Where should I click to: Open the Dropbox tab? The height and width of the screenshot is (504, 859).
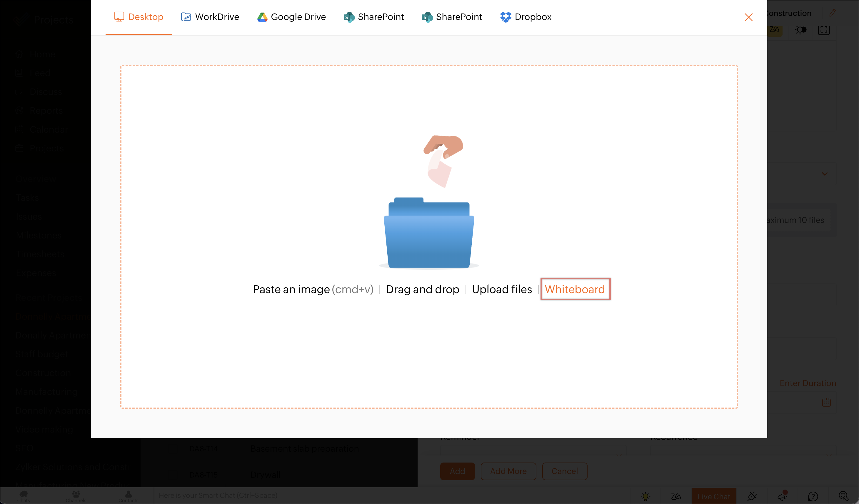point(526,17)
